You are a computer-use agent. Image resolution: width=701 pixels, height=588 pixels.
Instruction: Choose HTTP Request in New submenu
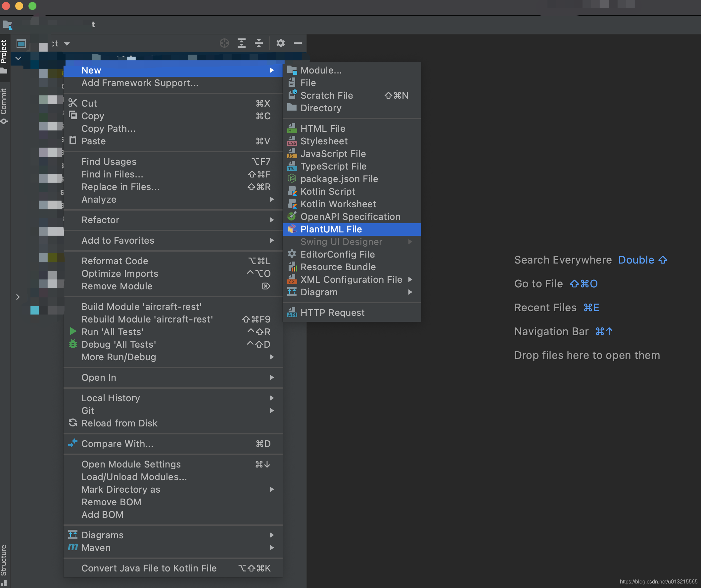point(332,313)
